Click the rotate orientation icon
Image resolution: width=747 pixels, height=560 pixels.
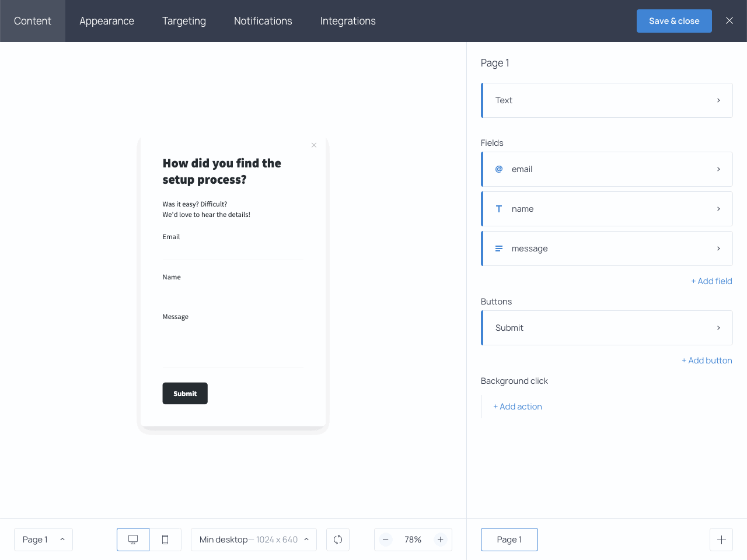337,540
